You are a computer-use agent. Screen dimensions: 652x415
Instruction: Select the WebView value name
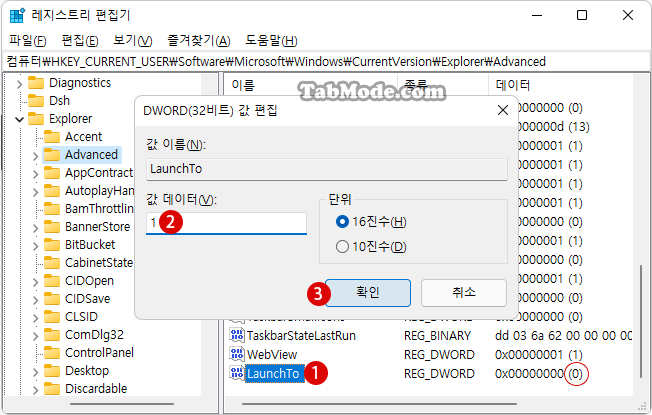[272, 355]
